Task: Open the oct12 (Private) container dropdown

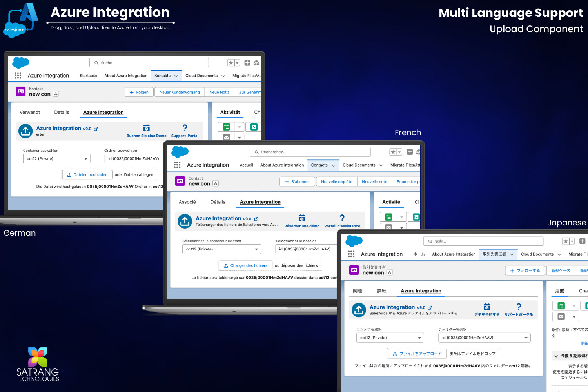Action: click(x=56, y=158)
